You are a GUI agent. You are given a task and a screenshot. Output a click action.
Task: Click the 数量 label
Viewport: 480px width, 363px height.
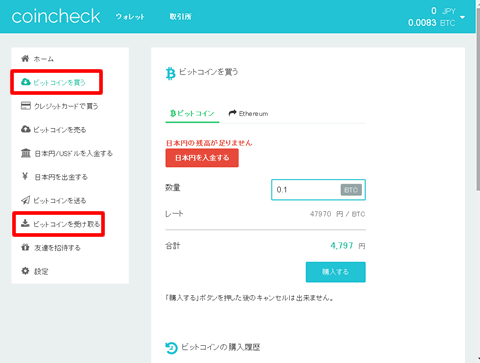(x=173, y=188)
